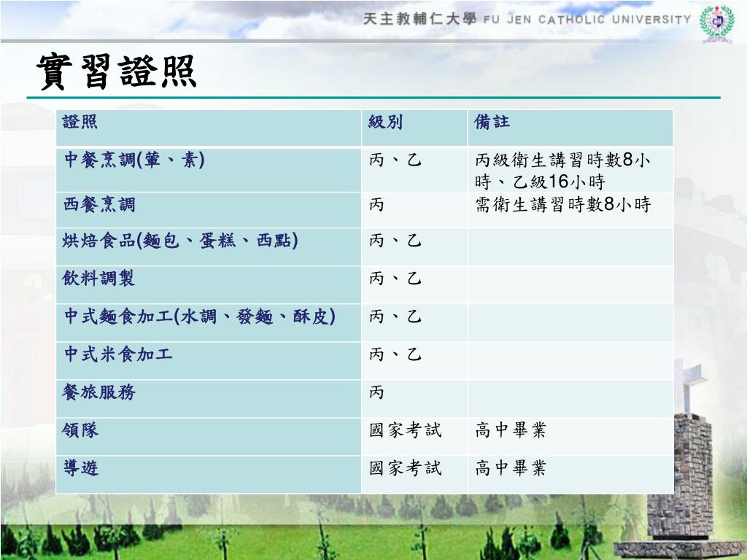The height and width of the screenshot is (560, 747).
Task: Click the header text 天主教輔仁大學
Action: [419, 19]
